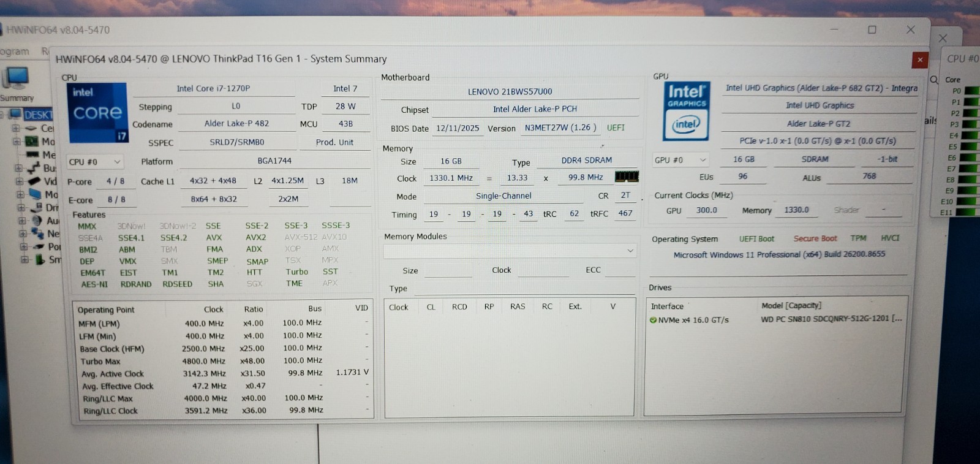Image resolution: width=980 pixels, height=464 pixels.
Task: Click the 'WD PC SN810' drive model entry
Action: (831, 319)
